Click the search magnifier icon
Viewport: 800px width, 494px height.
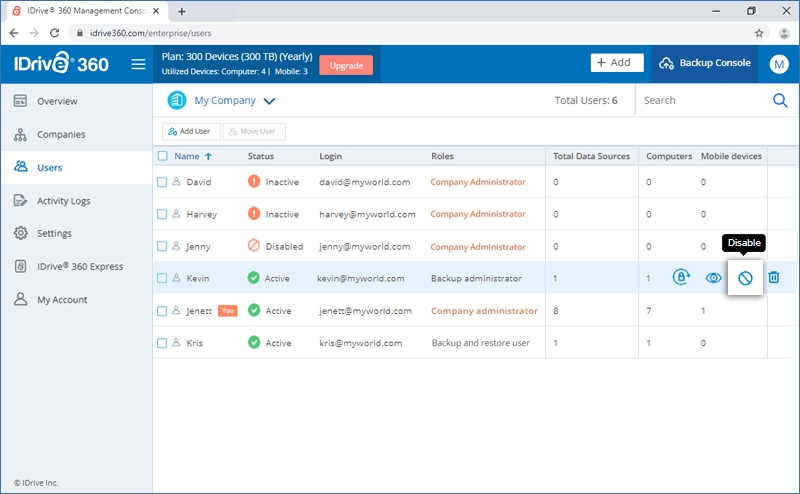click(x=780, y=101)
